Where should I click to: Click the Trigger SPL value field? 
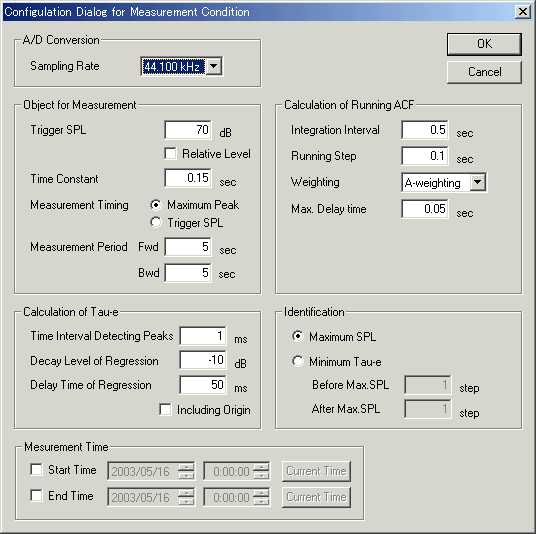[188, 130]
